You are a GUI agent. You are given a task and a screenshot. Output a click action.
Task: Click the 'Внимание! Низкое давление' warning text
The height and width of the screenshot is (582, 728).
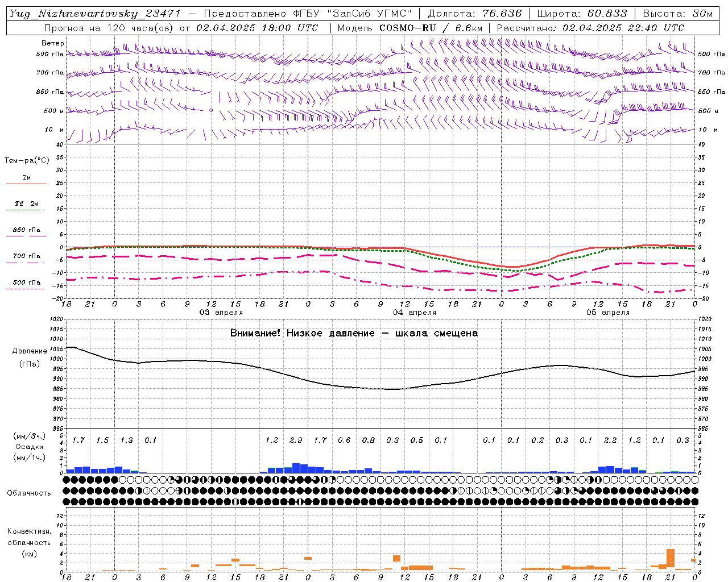click(x=302, y=333)
